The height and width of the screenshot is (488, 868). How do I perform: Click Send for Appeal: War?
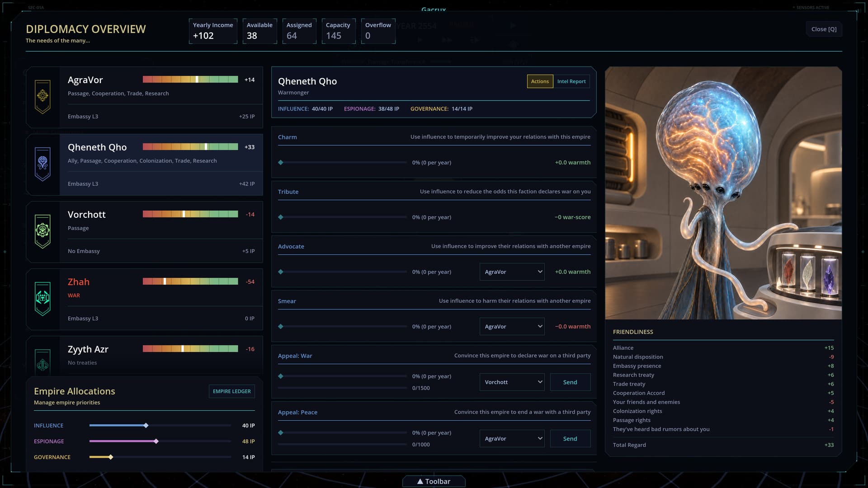(x=570, y=382)
